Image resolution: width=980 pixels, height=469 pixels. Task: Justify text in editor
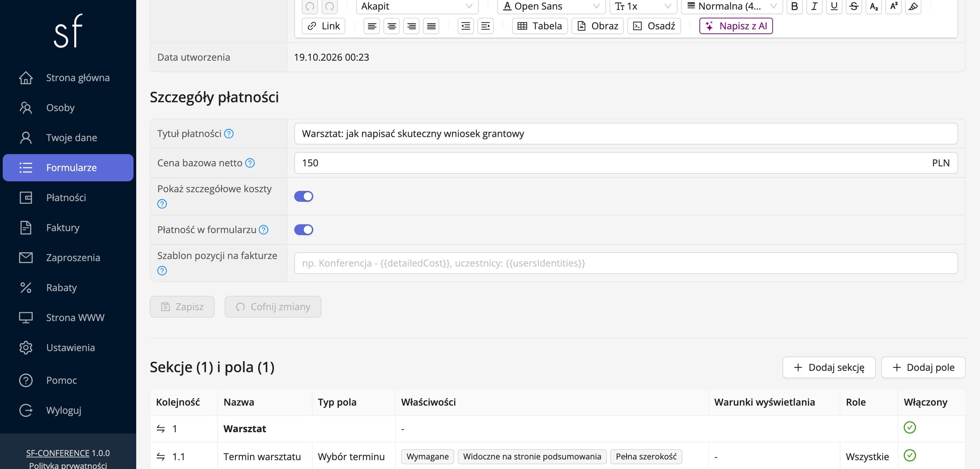pos(431,26)
